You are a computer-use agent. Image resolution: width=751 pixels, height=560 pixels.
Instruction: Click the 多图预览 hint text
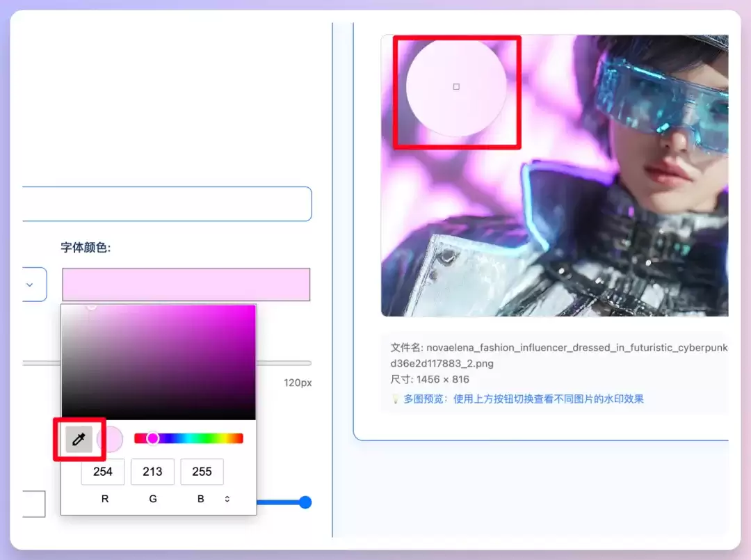point(524,399)
